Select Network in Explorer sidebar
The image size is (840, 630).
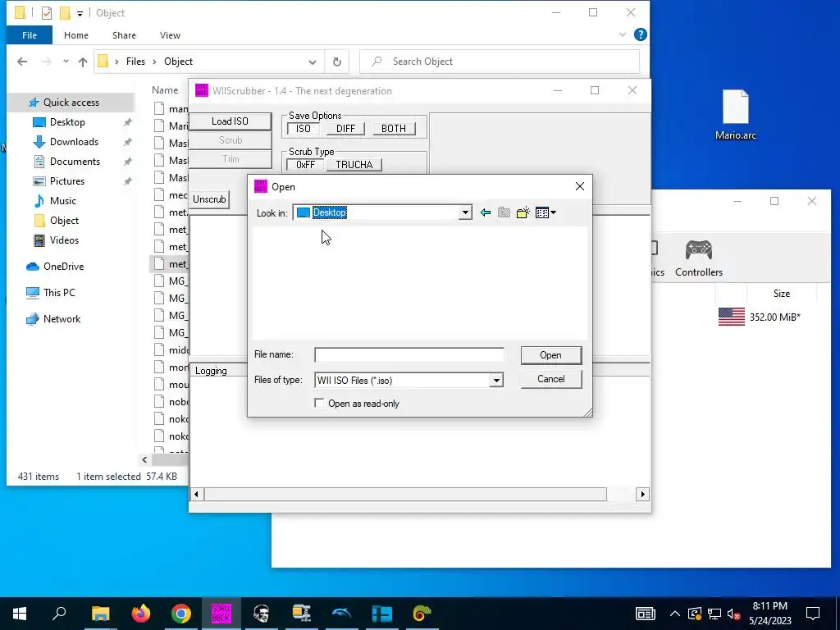tap(62, 319)
